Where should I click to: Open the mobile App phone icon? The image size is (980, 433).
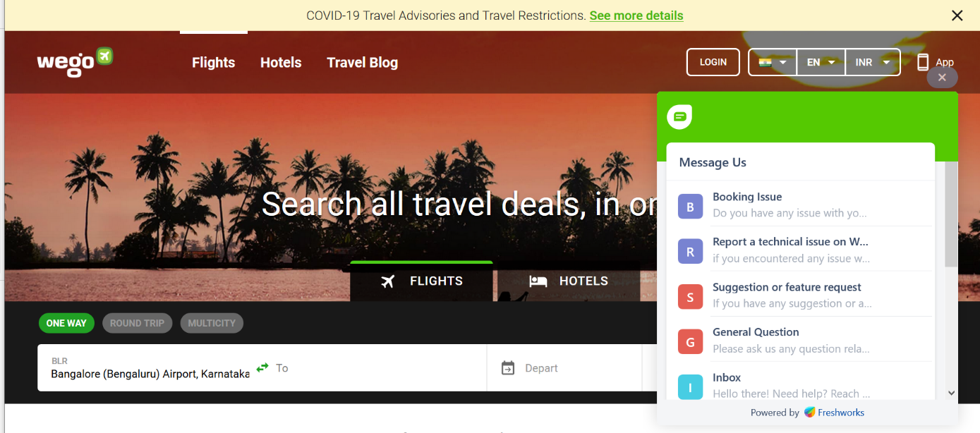(923, 62)
